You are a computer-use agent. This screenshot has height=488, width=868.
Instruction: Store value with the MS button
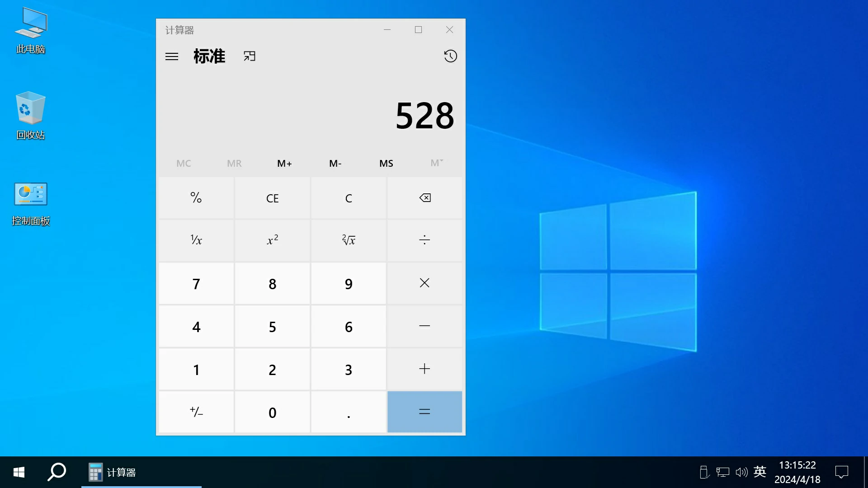(x=386, y=163)
